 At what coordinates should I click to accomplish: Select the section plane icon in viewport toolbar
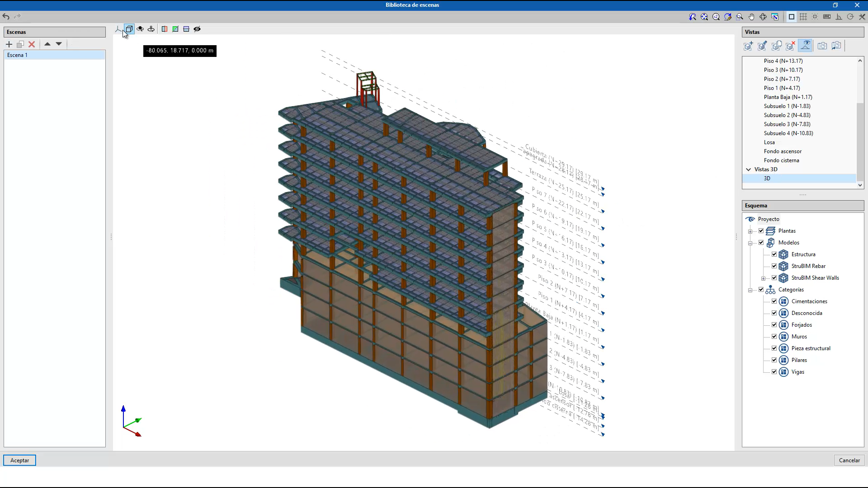click(x=164, y=29)
